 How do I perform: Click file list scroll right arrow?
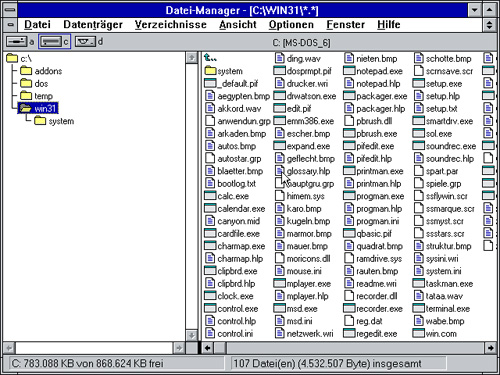[490, 348]
